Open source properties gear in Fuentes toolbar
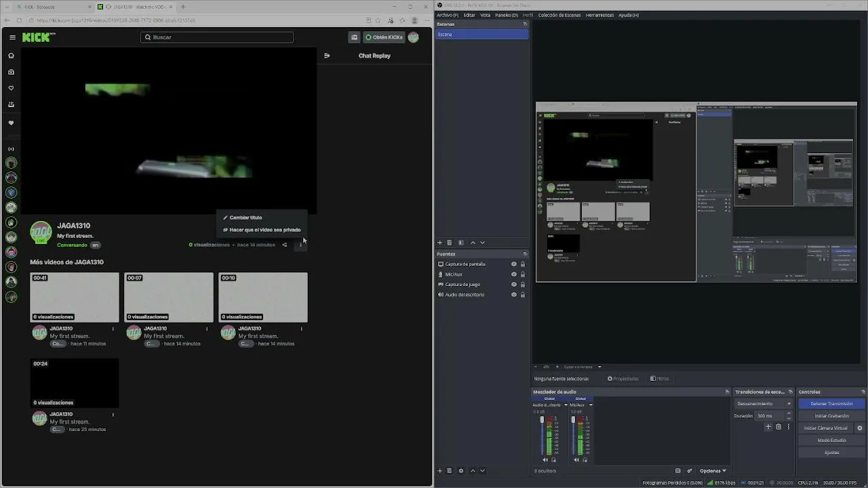This screenshot has width=868, height=488. coord(461,470)
